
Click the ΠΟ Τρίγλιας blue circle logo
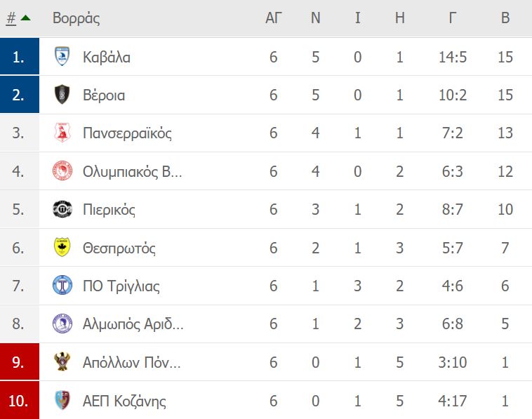pyautogui.click(x=62, y=285)
